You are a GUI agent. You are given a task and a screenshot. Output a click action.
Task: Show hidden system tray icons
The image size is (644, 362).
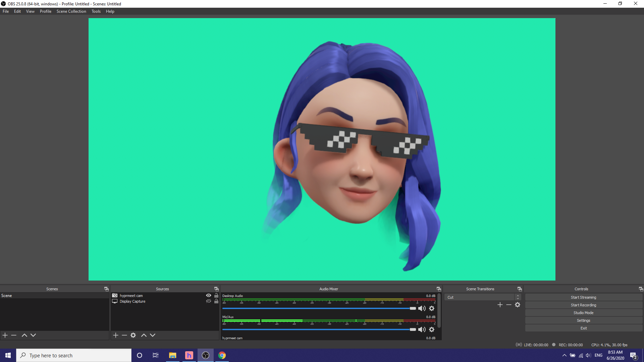(x=565, y=355)
